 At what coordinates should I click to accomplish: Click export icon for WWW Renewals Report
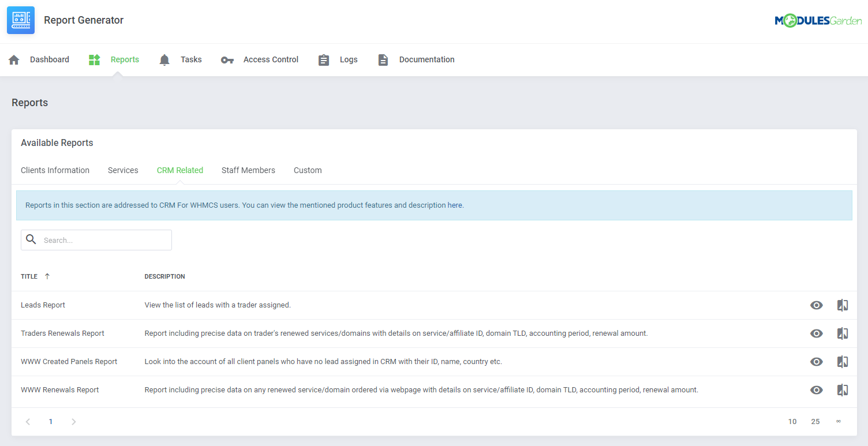coord(843,390)
